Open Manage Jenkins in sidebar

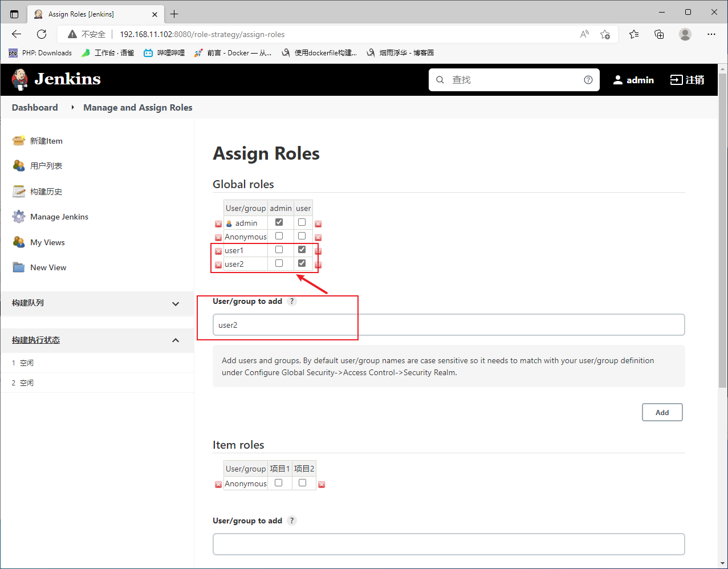coord(50,217)
